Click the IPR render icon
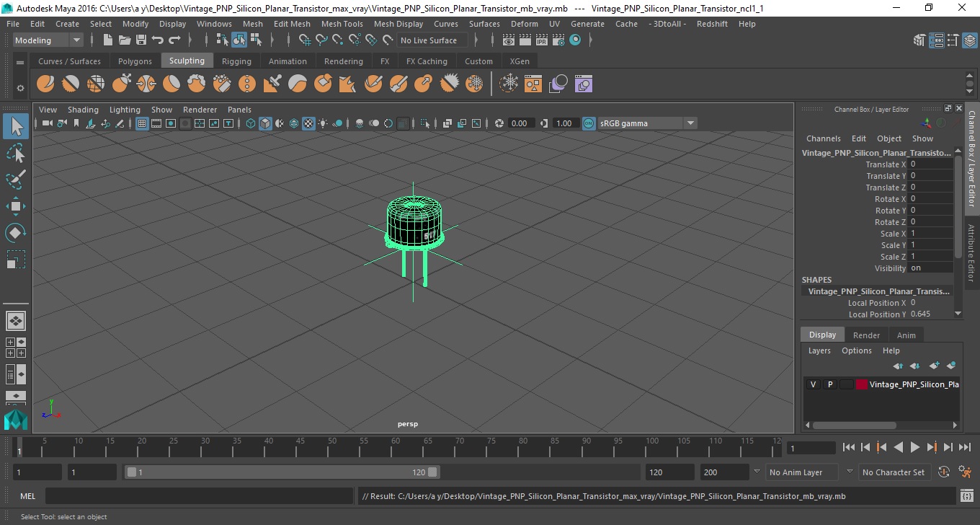This screenshot has height=525, width=980. 542,40
